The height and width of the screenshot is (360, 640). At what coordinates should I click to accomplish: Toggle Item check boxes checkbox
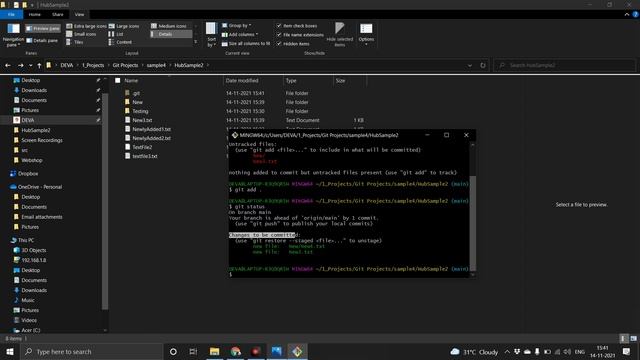tap(279, 26)
